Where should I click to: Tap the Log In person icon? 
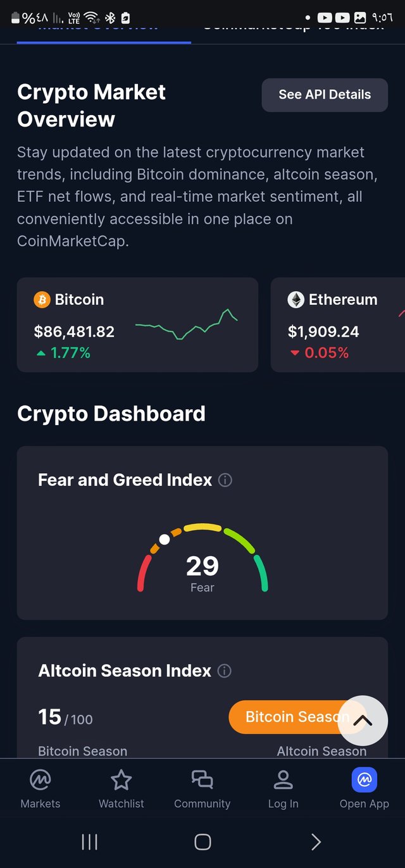tap(283, 780)
